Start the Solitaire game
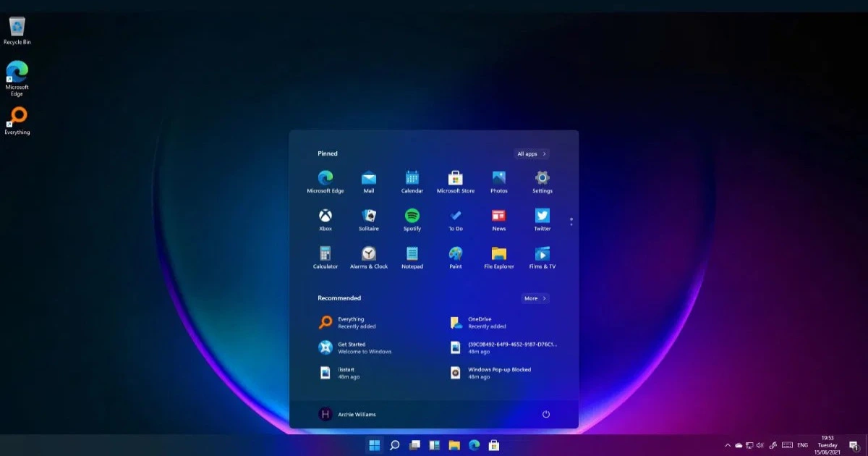The width and height of the screenshot is (868, 456). point(369,219)
